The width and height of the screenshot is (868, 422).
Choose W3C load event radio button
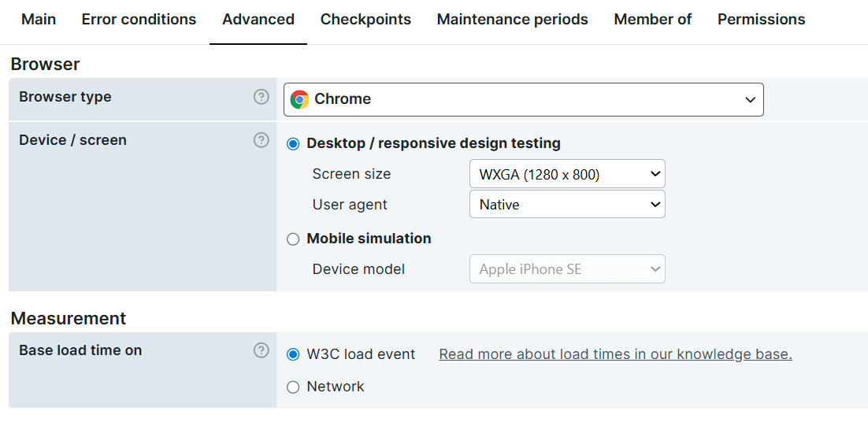(x=293, y=355)
